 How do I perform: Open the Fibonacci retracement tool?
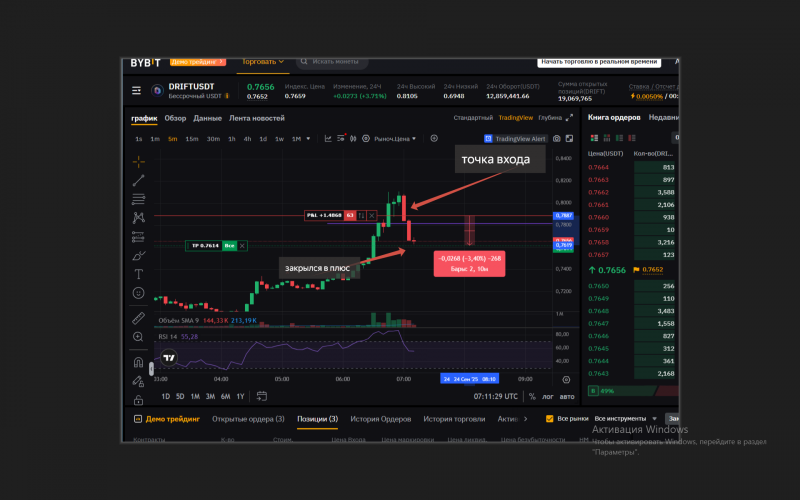[138, 199]
